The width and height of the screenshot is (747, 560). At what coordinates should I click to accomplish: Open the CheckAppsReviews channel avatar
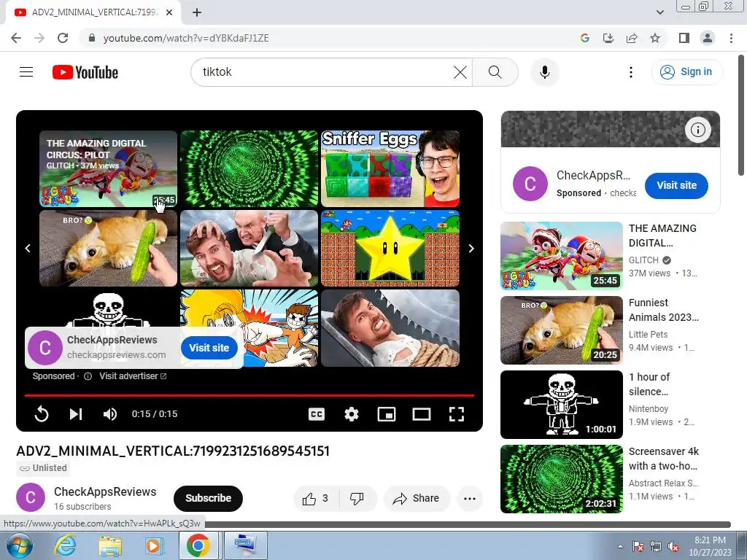pos(31,497)
